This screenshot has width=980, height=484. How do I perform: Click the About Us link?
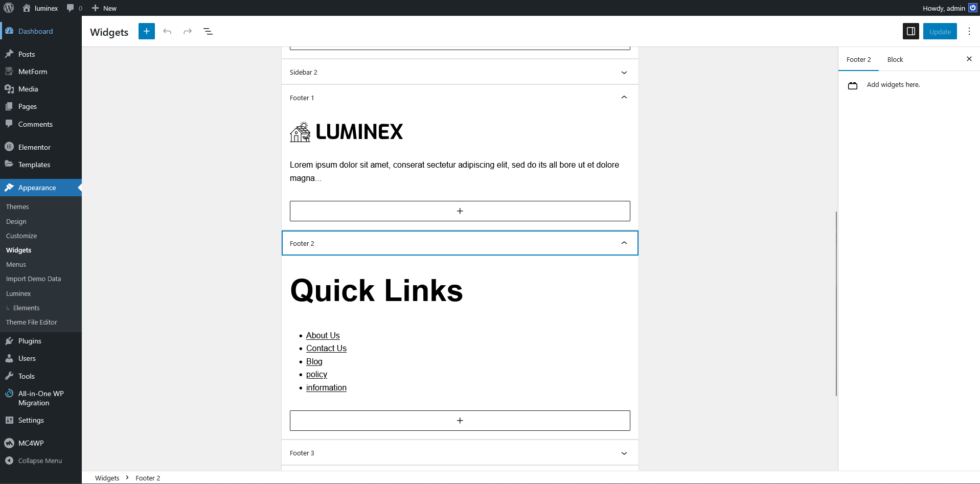(x=323, y=335)
